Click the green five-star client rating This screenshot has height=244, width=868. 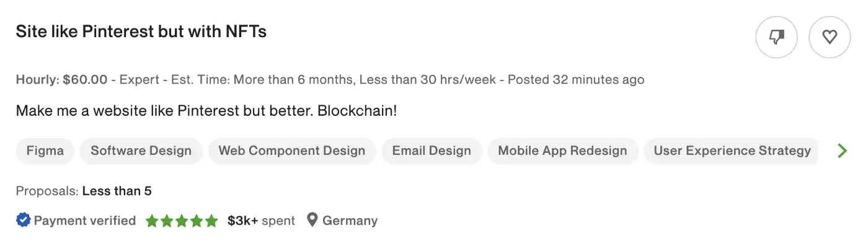182,220
